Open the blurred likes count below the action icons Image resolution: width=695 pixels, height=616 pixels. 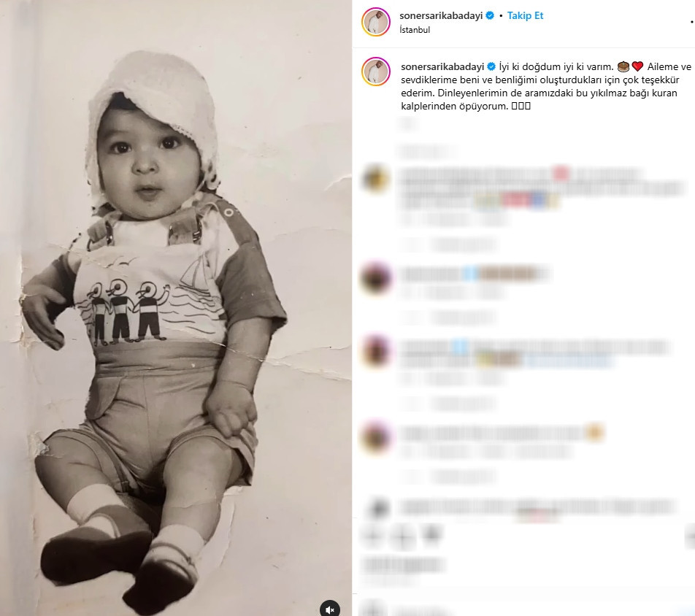(402, 565)
